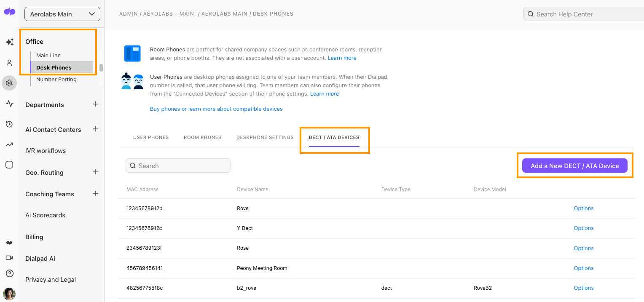Click AEROLABS MAIN breadcrumb
Viewport: 644px width, 302px height.
(x=224, y=14)
